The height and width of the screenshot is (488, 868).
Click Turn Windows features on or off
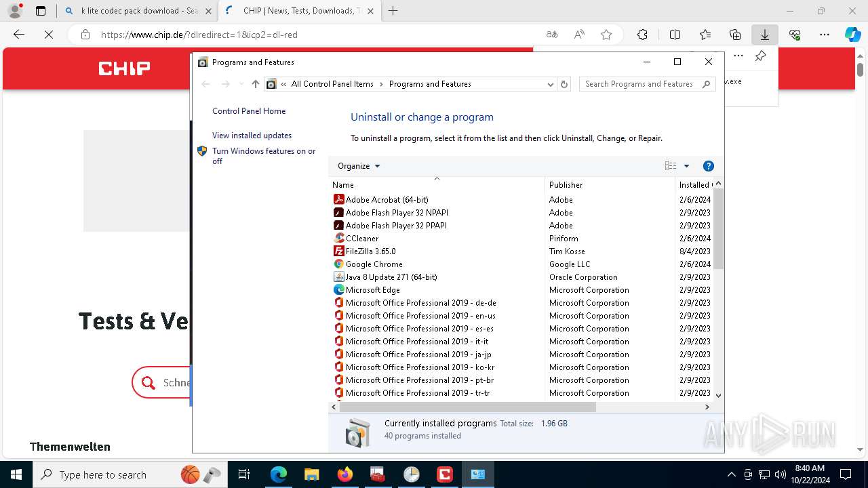coord(264,156)
